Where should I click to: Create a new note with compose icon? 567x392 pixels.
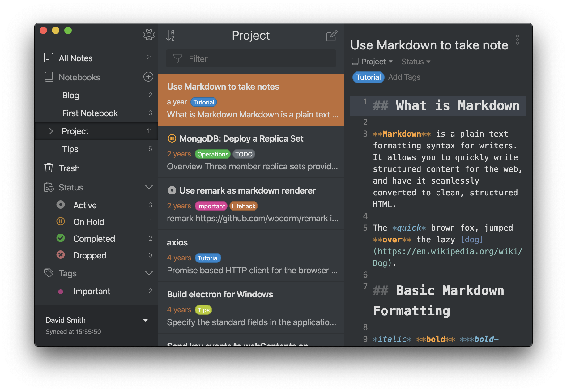[331, 36]
